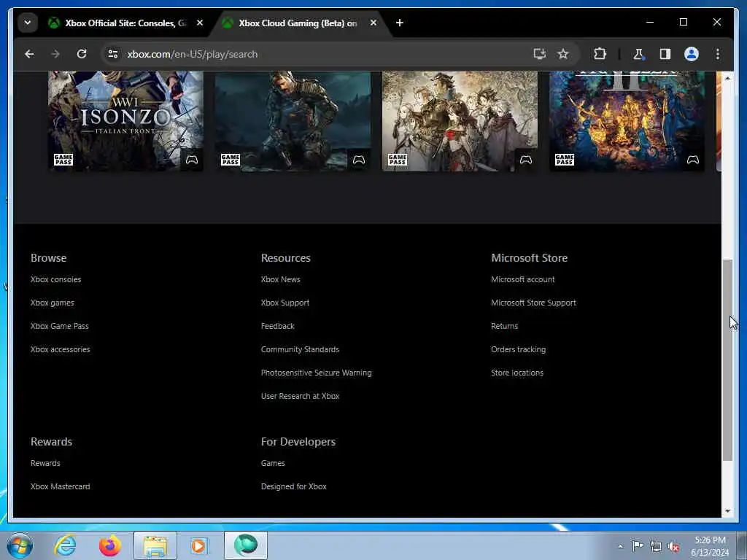Open the Xbox consoles link

tap(55, 279)
